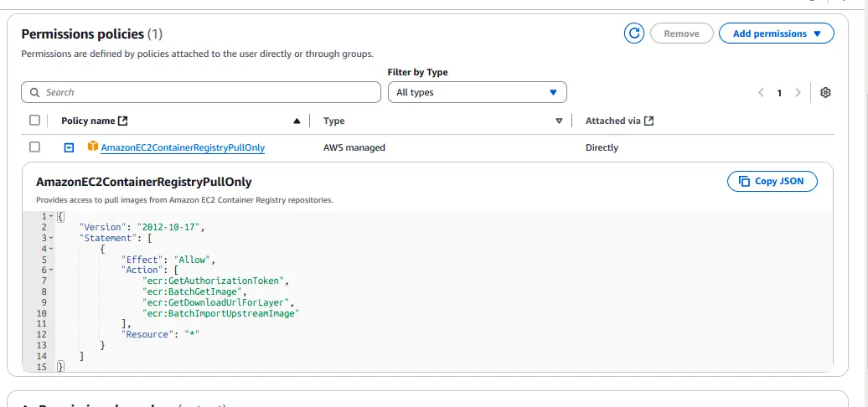
Task: Fold the Action array at line 6
Action: [x=51, y=270]
